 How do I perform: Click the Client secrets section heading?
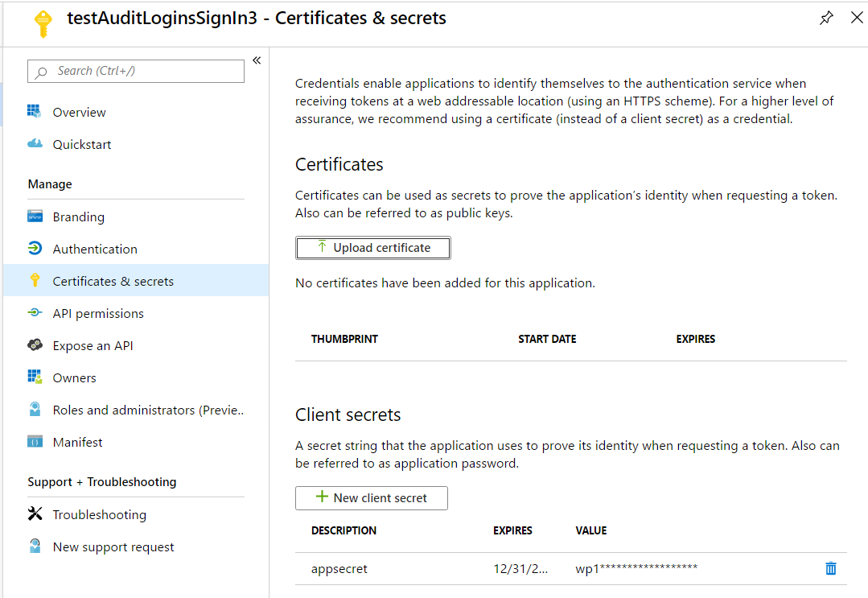(348, 414)
